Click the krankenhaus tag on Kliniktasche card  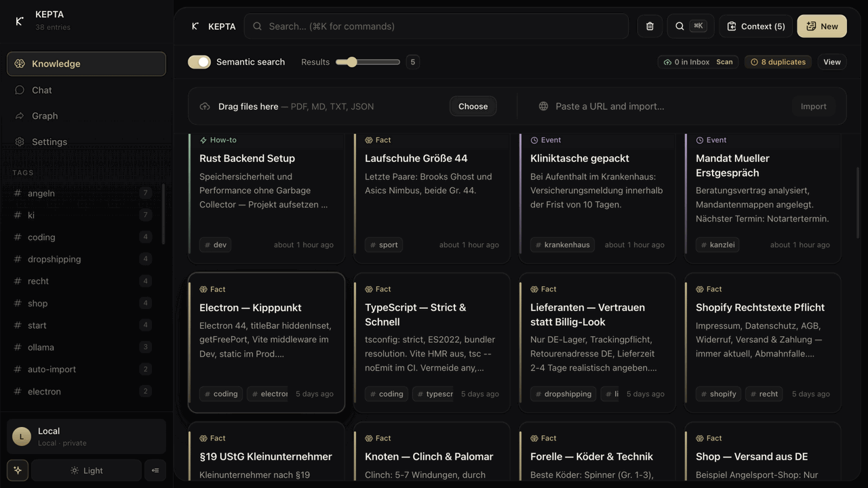click(562, 245)
